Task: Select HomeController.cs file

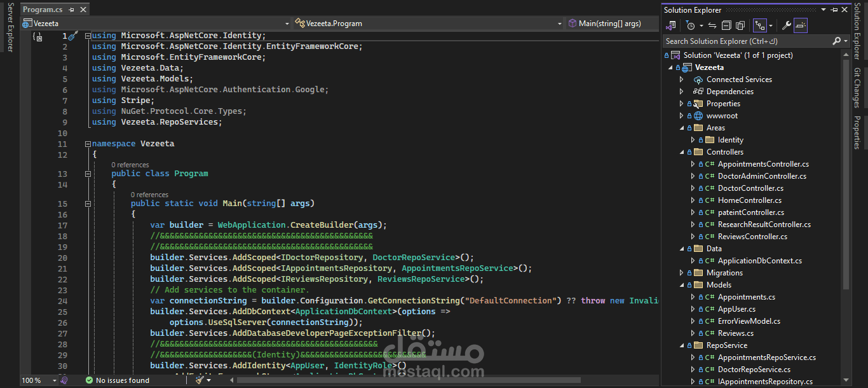Action: coord(750,200)
